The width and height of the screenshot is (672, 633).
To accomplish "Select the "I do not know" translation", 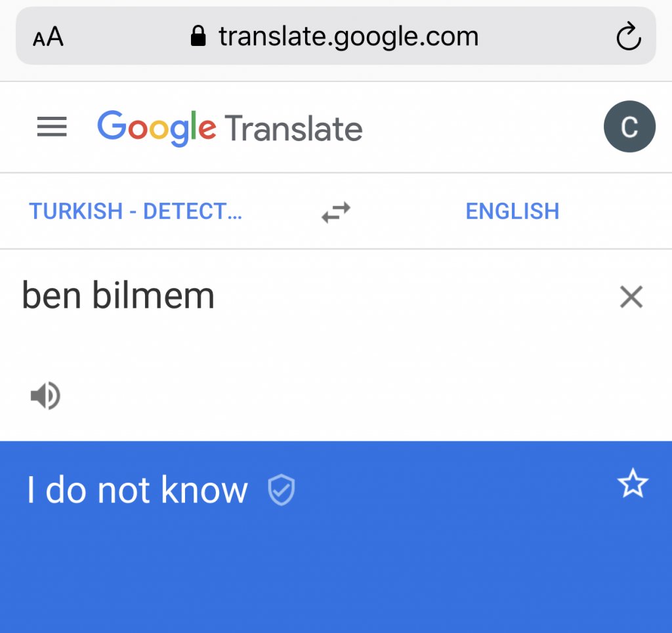I will [x=137, y=491].
